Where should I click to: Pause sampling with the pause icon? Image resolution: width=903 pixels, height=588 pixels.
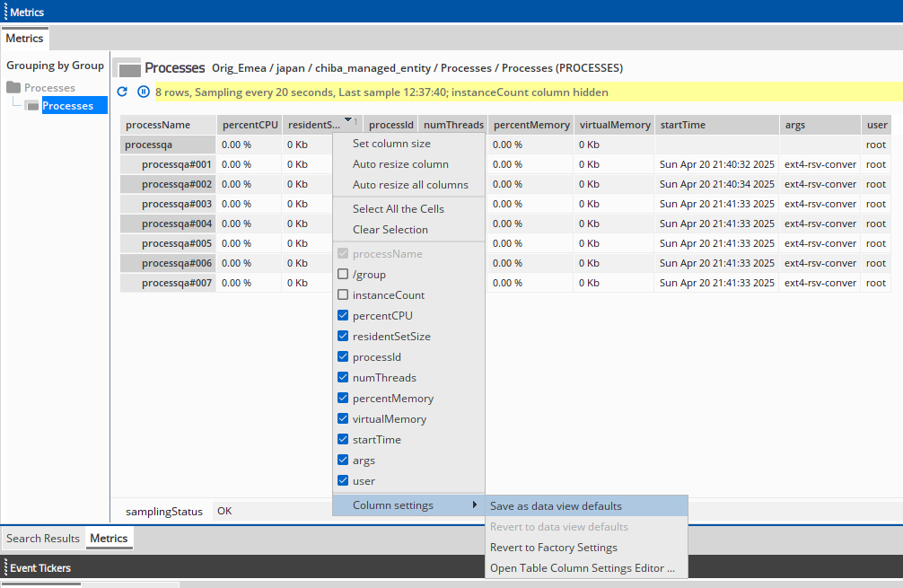pyautogui.click(x=144, y=92)
